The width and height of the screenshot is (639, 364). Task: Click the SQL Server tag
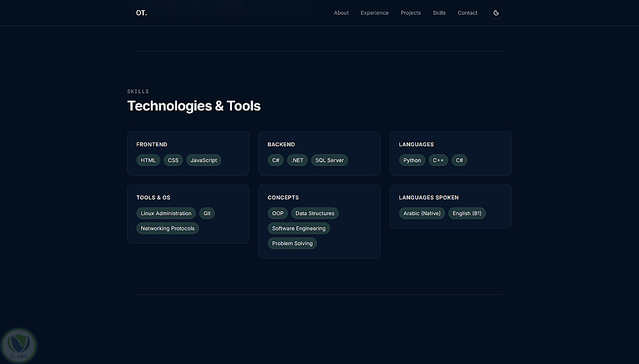tap(330, 160)
